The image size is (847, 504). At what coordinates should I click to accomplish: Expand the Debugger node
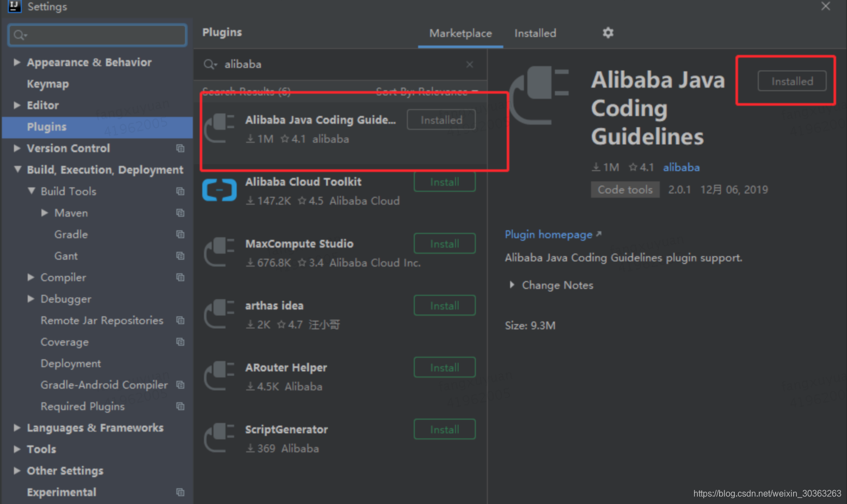(31, 299)
